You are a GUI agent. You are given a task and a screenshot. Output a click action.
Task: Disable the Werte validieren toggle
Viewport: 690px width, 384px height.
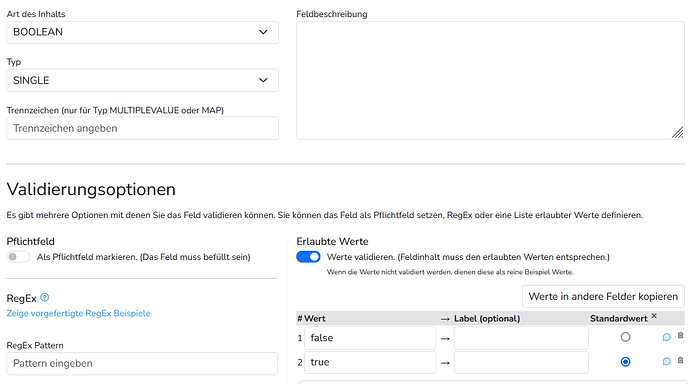tap(308, 257)
